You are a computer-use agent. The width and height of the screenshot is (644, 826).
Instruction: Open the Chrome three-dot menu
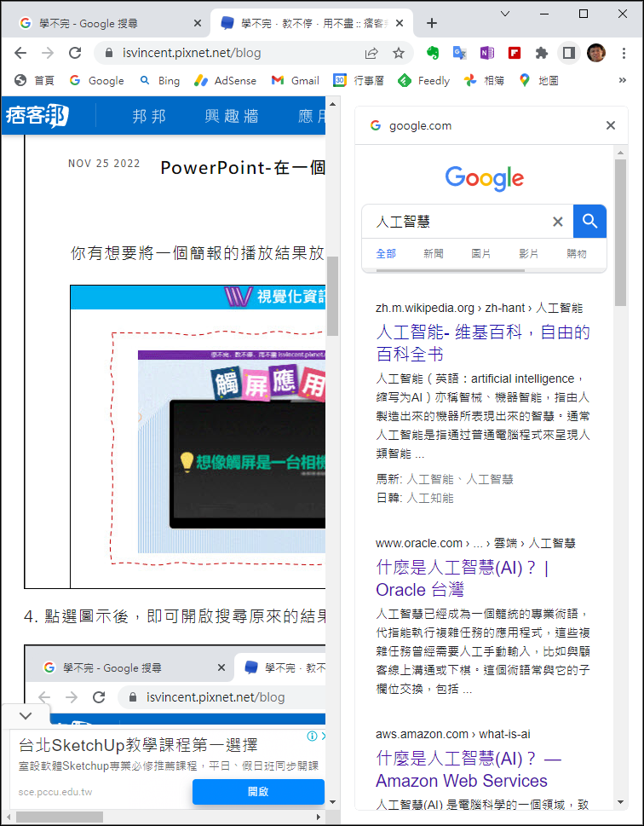tap(624, 53)
